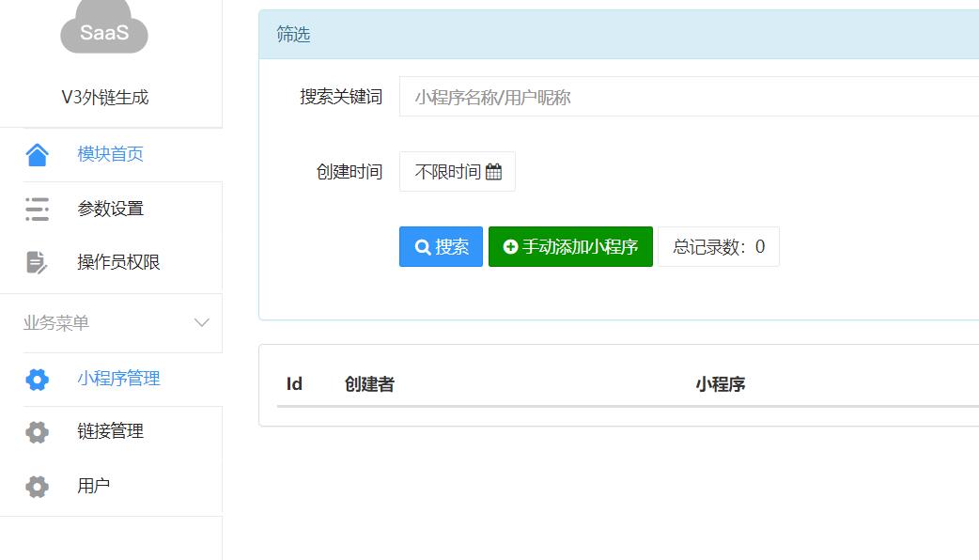Go to 参数设置 in the sidebar
The width and height of the screenshot is (979, 560).
coord(110,209)
